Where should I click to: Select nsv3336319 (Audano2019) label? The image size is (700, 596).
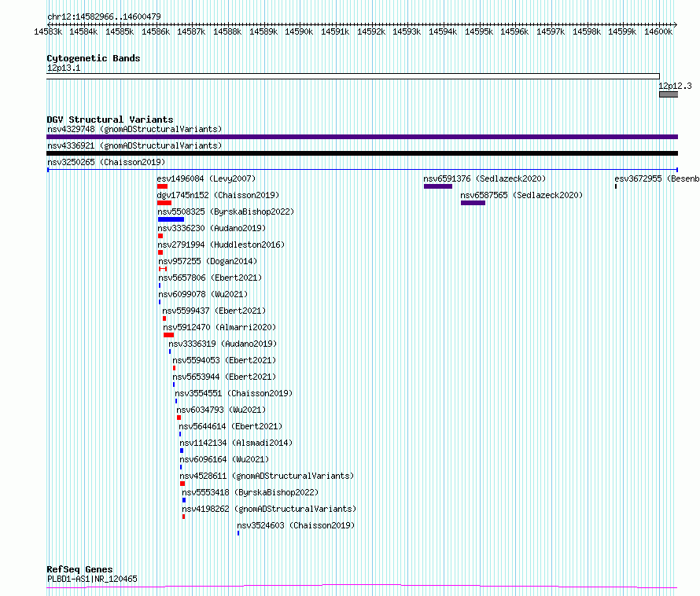click(x=223, y=344)
